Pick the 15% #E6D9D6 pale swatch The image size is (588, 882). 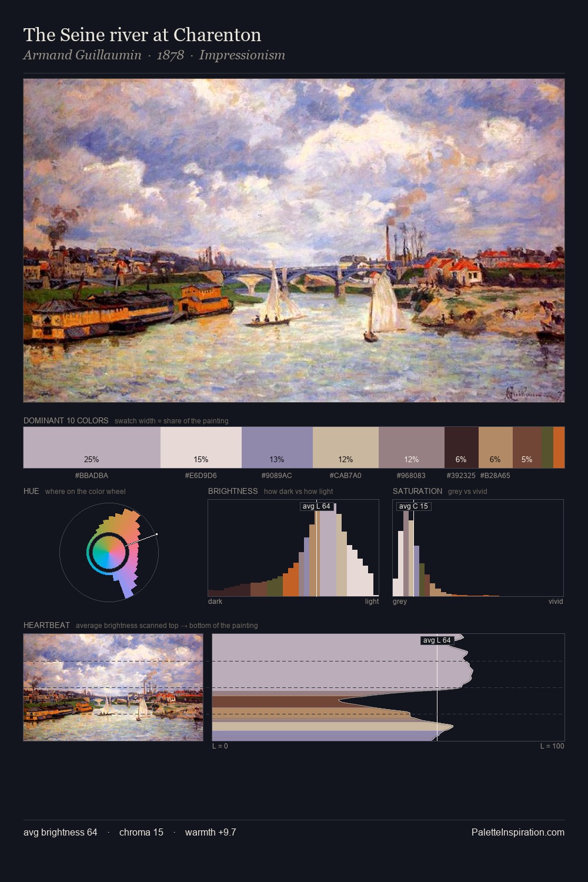[x=201, y=447]
